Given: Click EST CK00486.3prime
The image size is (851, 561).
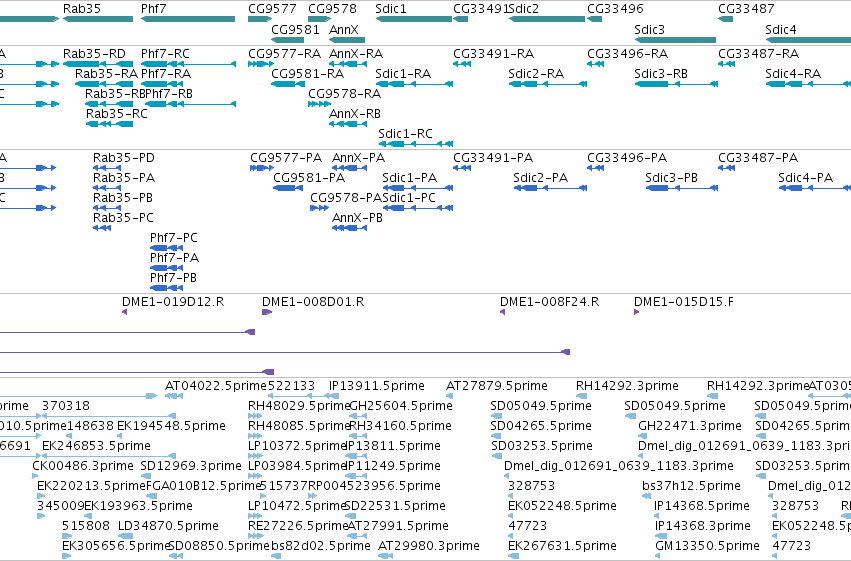Looking at the screenshot, I should pyautogui.click(x=82, y=466).
